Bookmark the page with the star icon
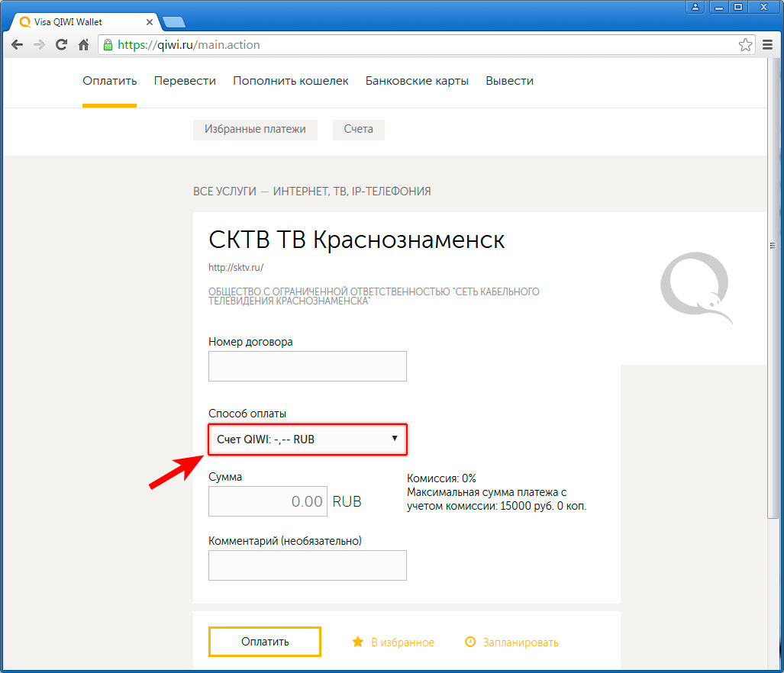 tap(745, 45)
